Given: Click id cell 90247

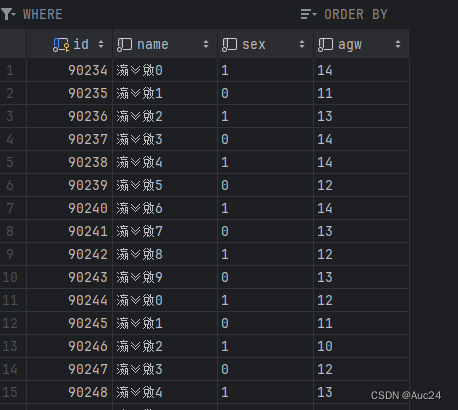Looking at the screenshot, I should [x=69, y=369].
